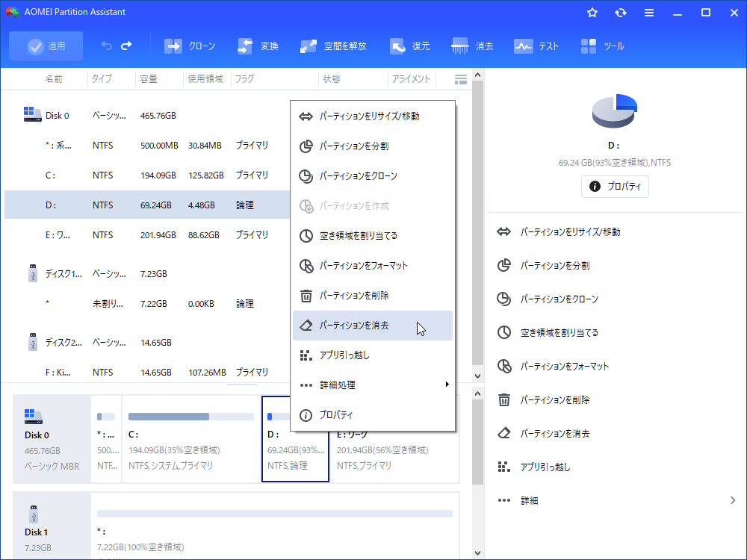
Task: Sort by タイプ column header
Action: click(102, 79)
